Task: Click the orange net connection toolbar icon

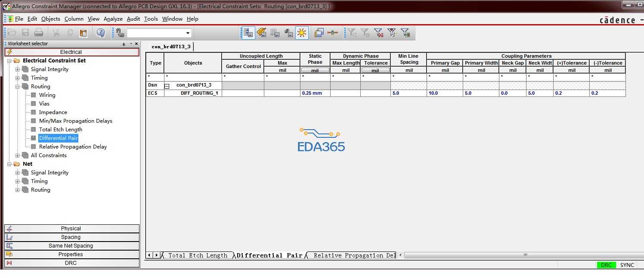Action: coord(332,33)
